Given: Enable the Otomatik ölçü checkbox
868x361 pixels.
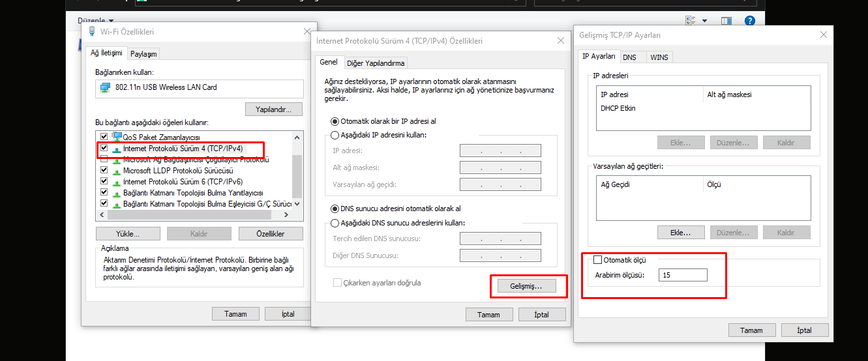Looking at the screenshot, I should pyautogui.click(x=597, y=260).
